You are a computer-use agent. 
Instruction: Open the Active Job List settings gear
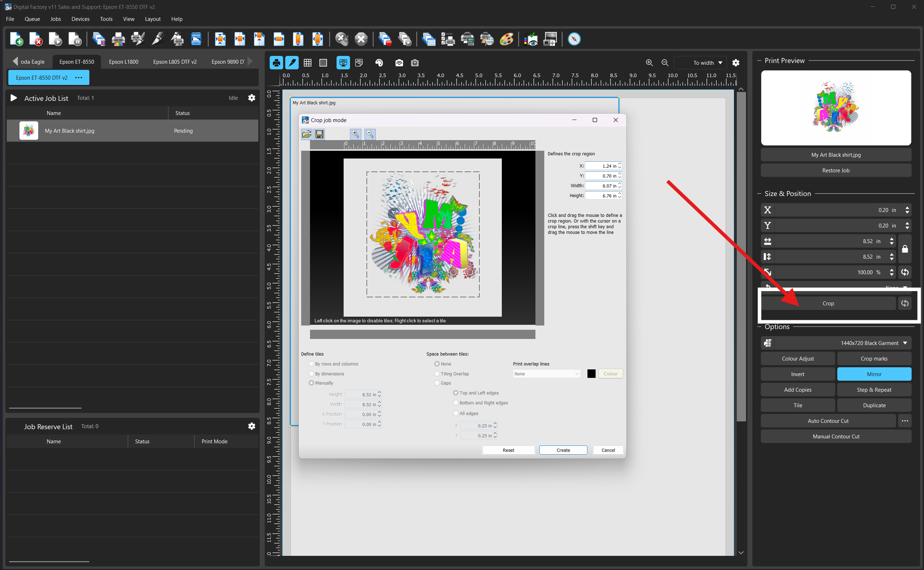[x=252, y=98]
